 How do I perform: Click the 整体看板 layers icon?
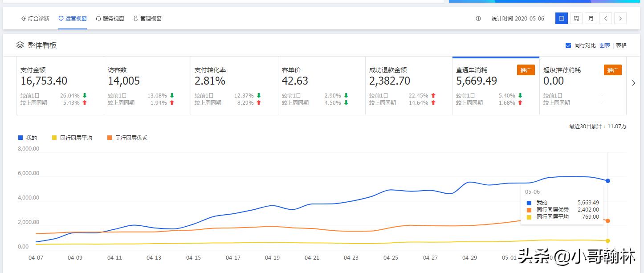click(20, 45)
